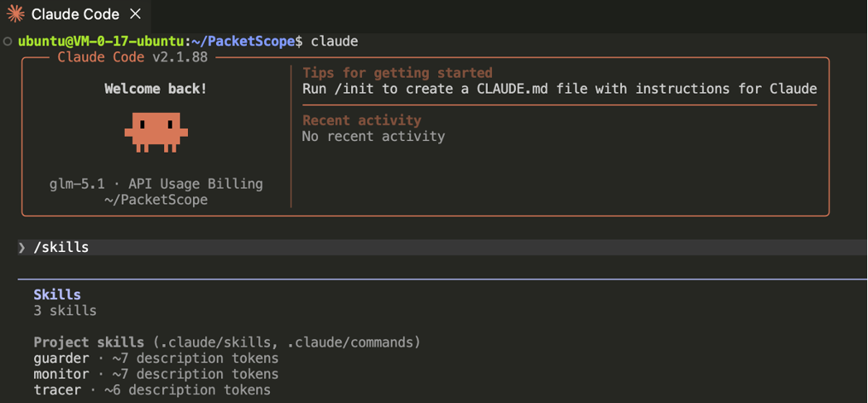The width and height of the screenshot is (868, 403).
Task: Click 'Tips for getting started' heading
Action: click(x=398, y=73)
